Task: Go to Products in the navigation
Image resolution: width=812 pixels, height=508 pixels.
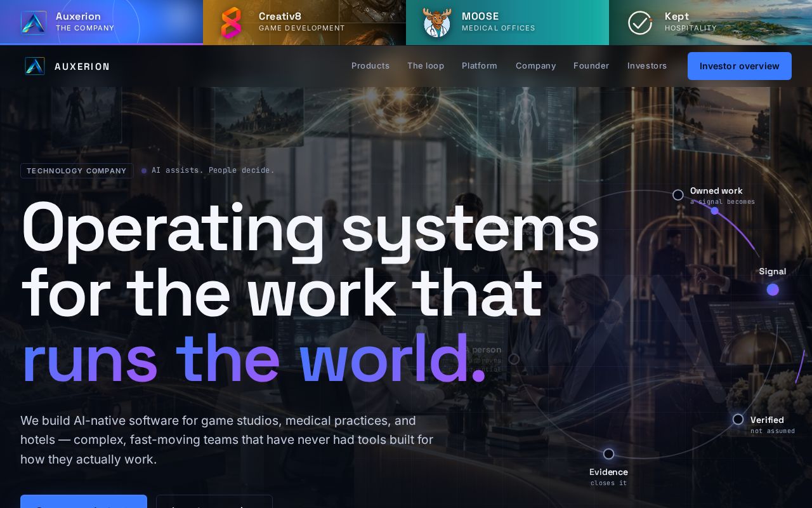Action: (x=370, y=65)
